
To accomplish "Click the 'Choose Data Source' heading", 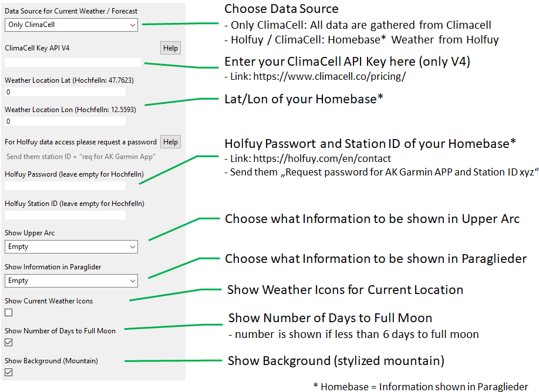I will click(x=281, y=9).
